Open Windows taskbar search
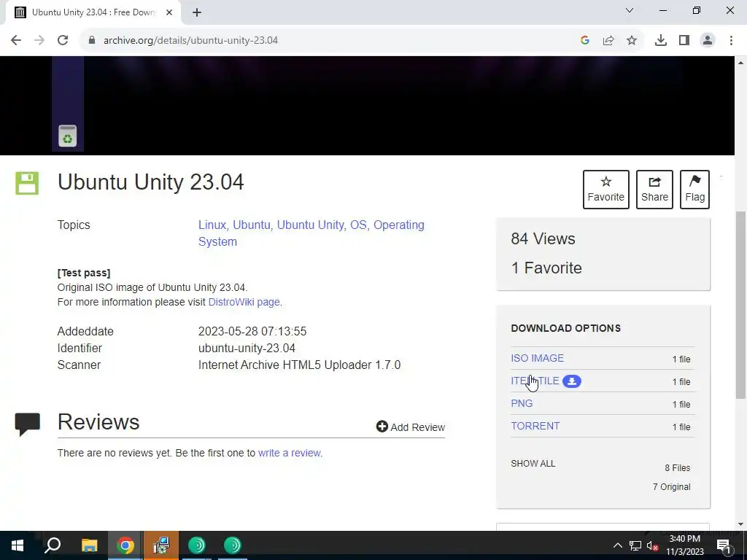The height and width of the screenshot is (560, 747). click(x=53, y=545)
